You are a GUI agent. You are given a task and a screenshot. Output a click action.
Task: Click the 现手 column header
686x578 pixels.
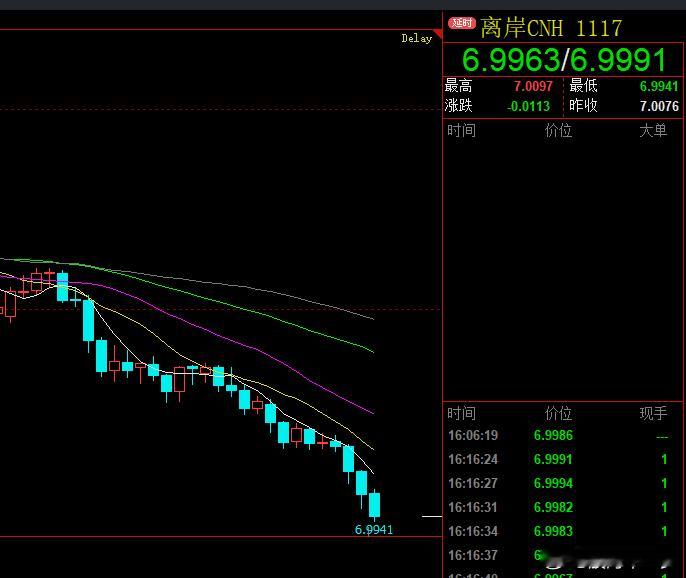point(653,413)
